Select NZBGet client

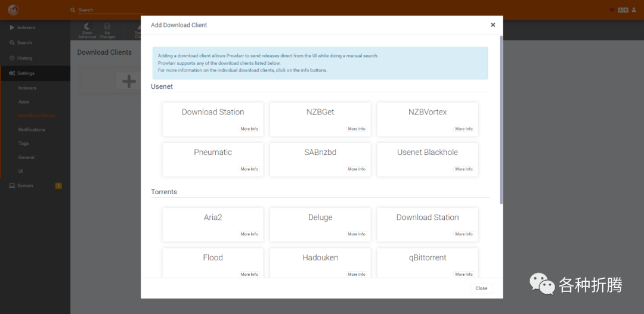pyautogui.click(x=320, y=119)
